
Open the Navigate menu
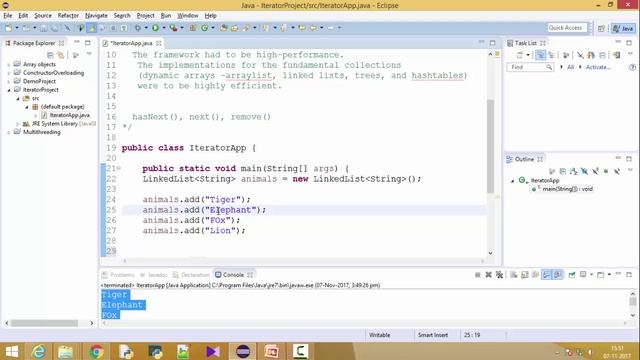tap(96, 16)
